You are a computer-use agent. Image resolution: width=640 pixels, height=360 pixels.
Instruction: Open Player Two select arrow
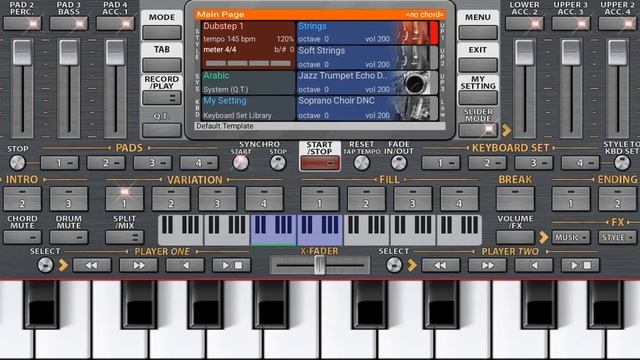tap(412, 265)
